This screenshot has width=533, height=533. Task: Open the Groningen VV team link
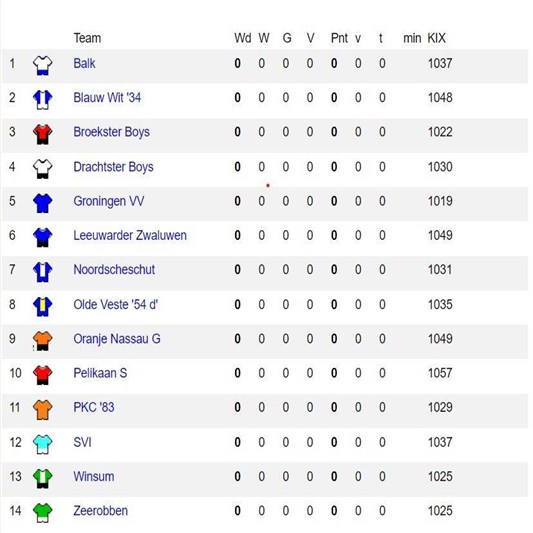(x=109, y=201)
